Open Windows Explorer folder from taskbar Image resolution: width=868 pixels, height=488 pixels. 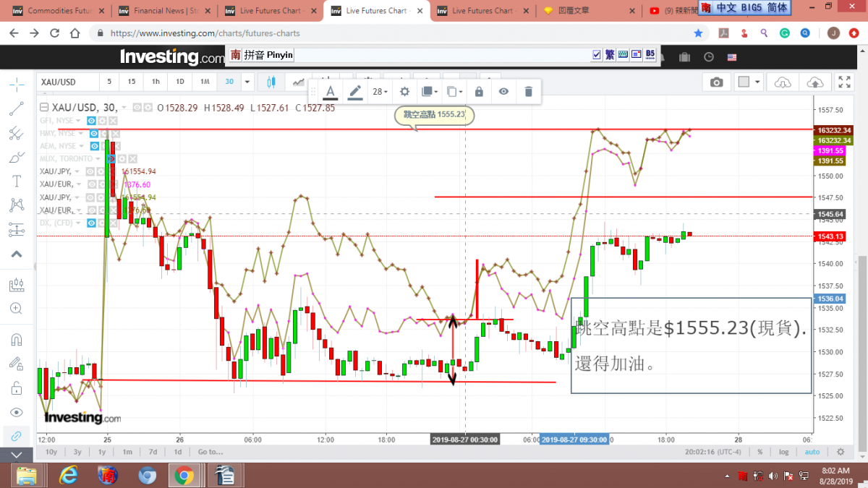[27, 475]
